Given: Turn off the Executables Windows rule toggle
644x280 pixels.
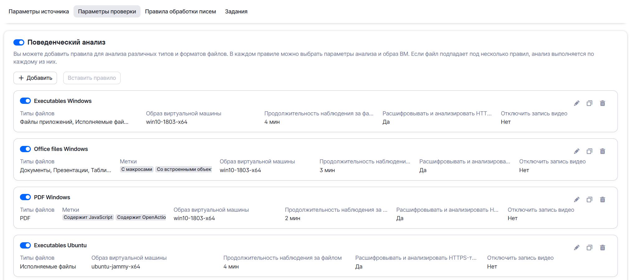Looking at the screenshot, I should coord(26,101).
